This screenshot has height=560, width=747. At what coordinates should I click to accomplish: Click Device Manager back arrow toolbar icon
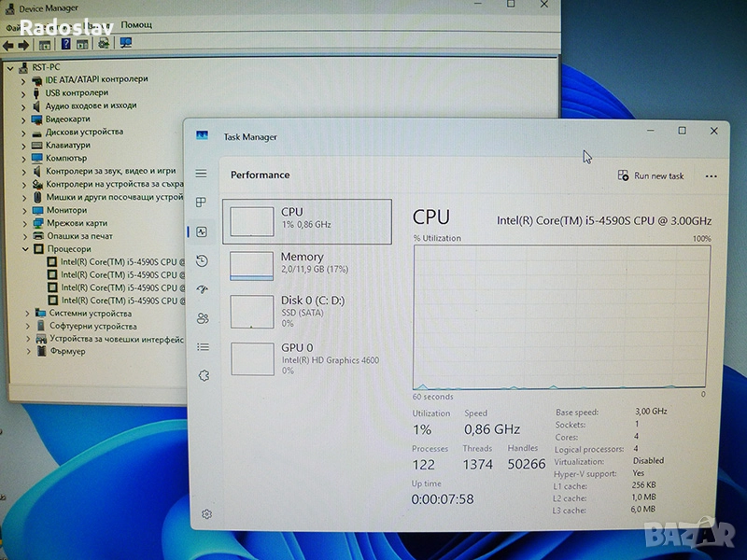(8, 44)
